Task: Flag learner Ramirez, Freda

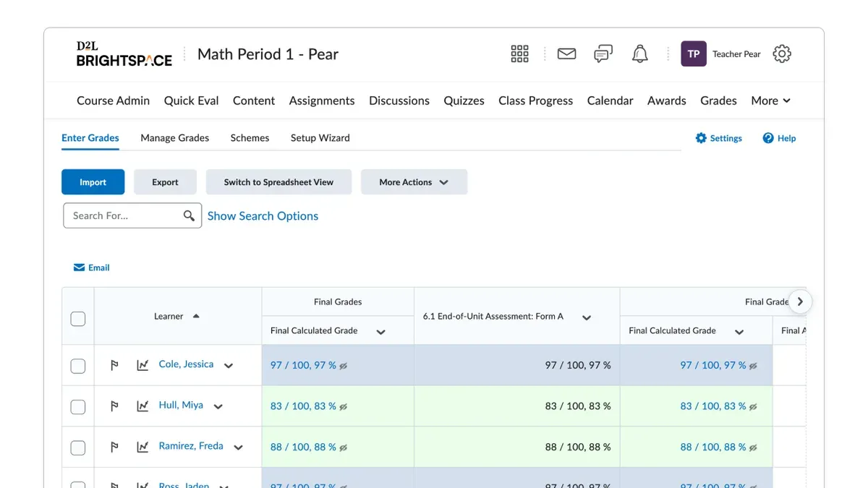Action: (114, 448)
